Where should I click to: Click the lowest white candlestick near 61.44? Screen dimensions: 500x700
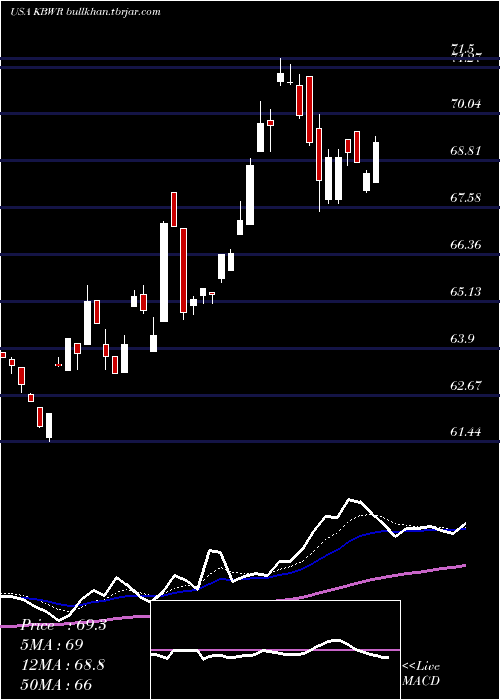[49, 426]
